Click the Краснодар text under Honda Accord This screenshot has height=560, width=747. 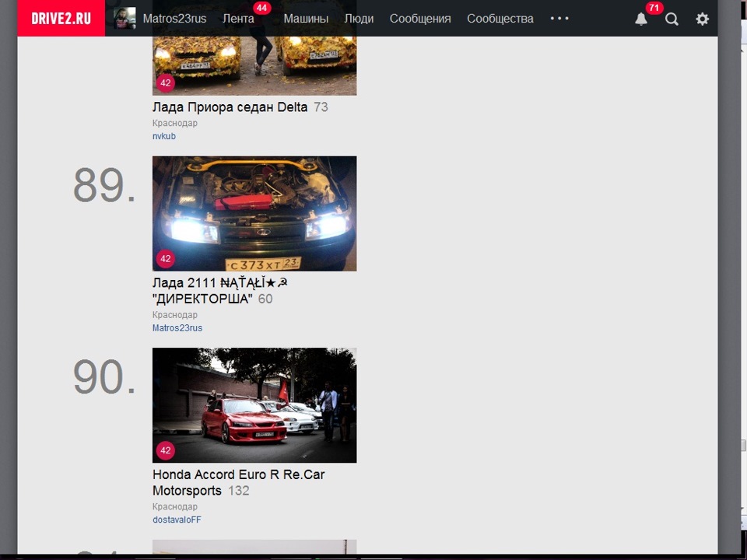(x=175, y=506)
